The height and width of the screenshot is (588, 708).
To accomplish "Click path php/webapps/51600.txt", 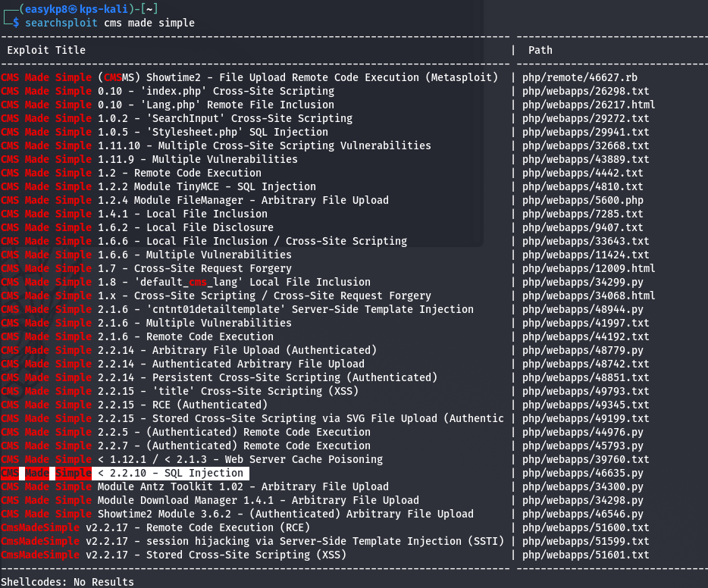I will [586, 527].
